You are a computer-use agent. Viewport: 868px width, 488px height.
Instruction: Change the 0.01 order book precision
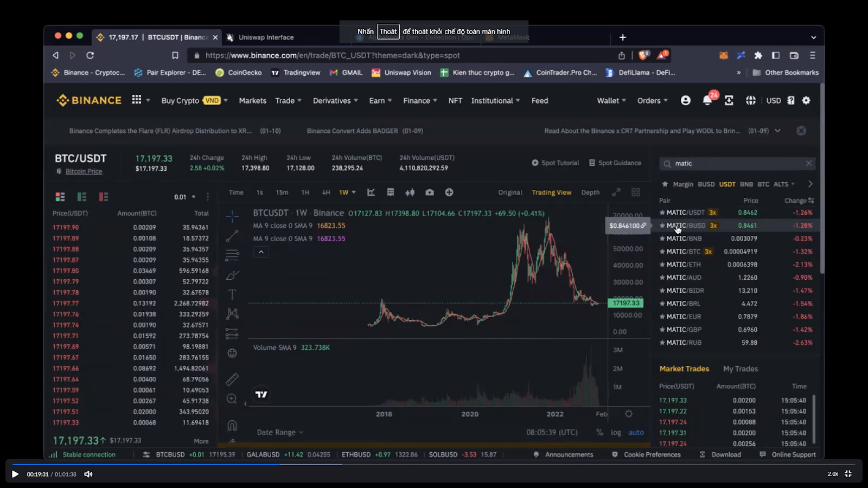click(x=185, y=197)
